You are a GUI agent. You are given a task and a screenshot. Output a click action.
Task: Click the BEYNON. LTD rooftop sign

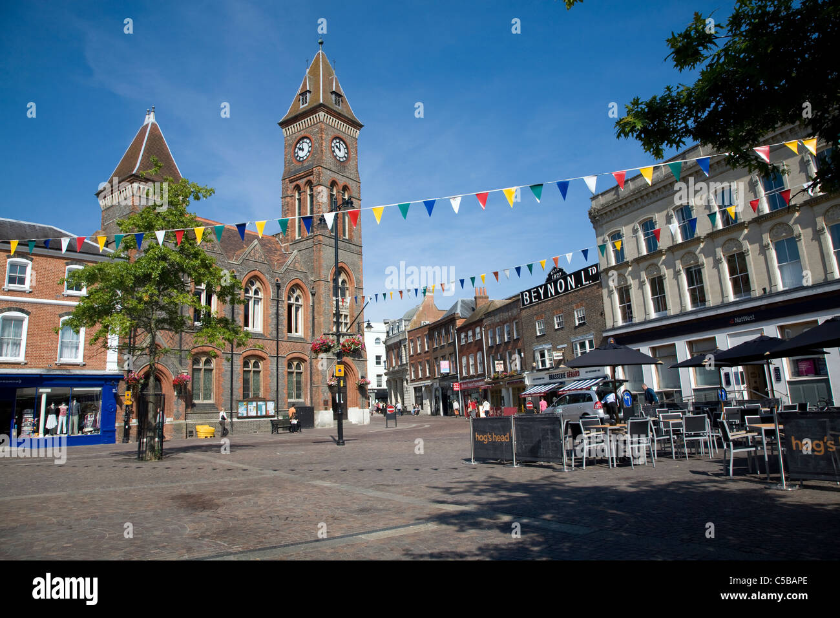560,285
